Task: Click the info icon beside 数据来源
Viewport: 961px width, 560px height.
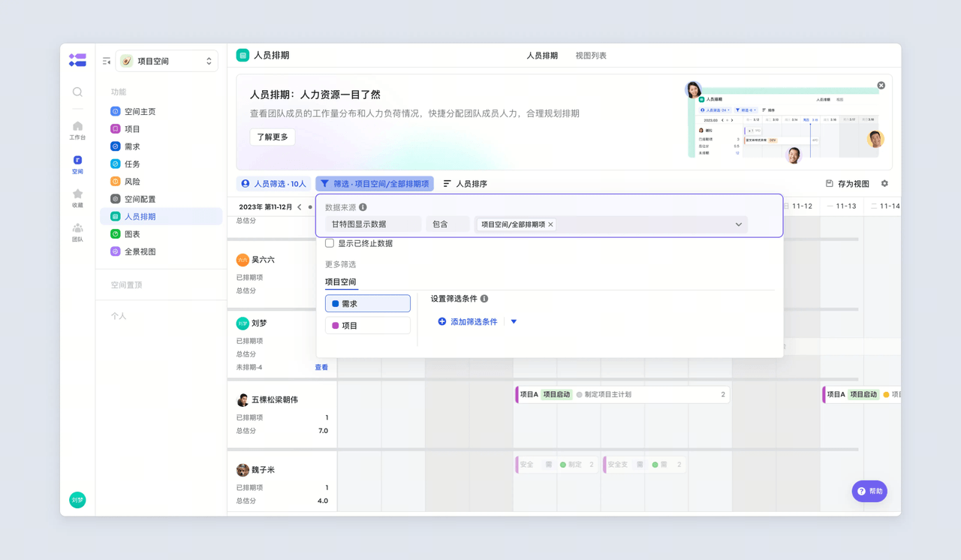Action: 363,207
